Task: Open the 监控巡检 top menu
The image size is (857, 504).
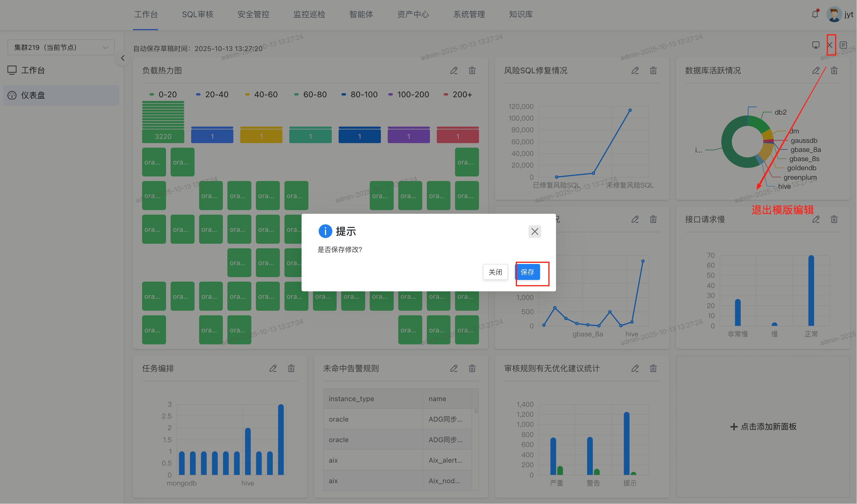Action: [x=309, y=14]
